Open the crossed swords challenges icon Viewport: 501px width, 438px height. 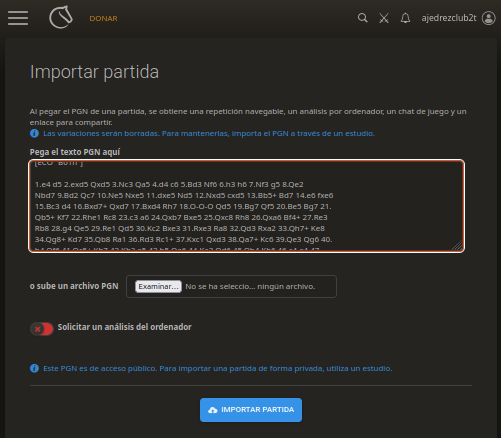pyautogui.click(x=384, y=18)
